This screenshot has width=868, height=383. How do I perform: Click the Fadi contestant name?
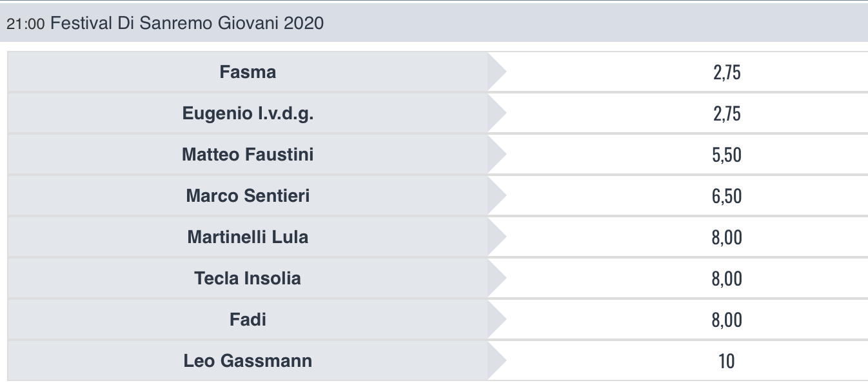[248, 320]
